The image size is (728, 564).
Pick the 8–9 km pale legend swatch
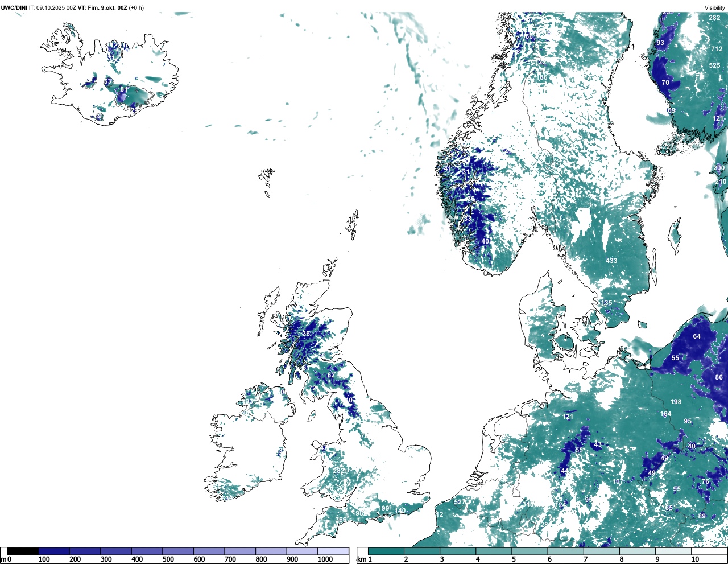[638, 551]
